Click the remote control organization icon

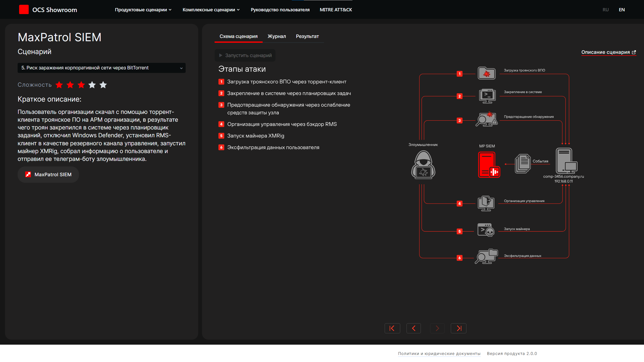(x=486, y=203)
